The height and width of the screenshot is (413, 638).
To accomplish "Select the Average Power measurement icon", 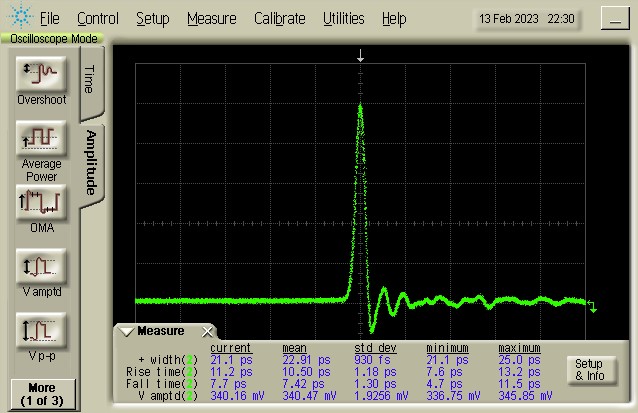I will pyautogui.click(x=41, y=137).
